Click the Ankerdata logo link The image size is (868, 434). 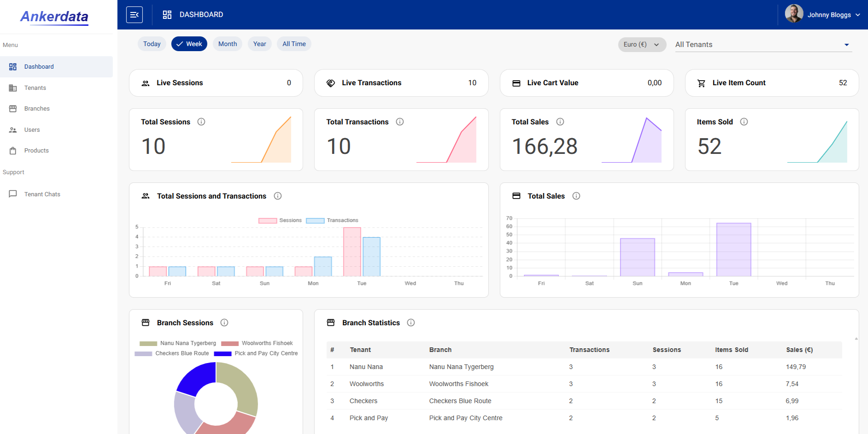tap(54, 17)
